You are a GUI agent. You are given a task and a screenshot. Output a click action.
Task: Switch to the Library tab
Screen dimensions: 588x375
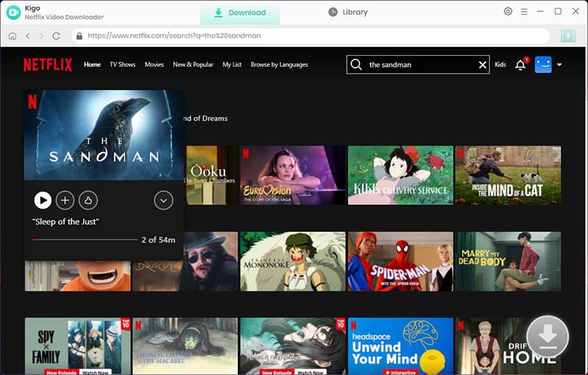[348, 12]
